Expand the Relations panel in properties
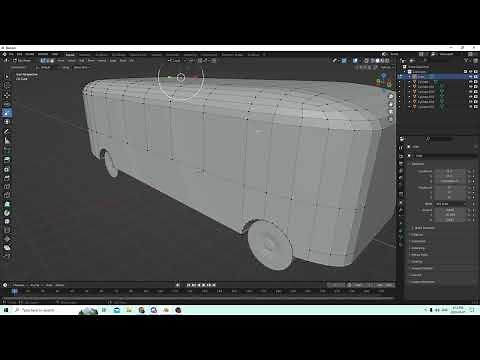 point(417,235)
